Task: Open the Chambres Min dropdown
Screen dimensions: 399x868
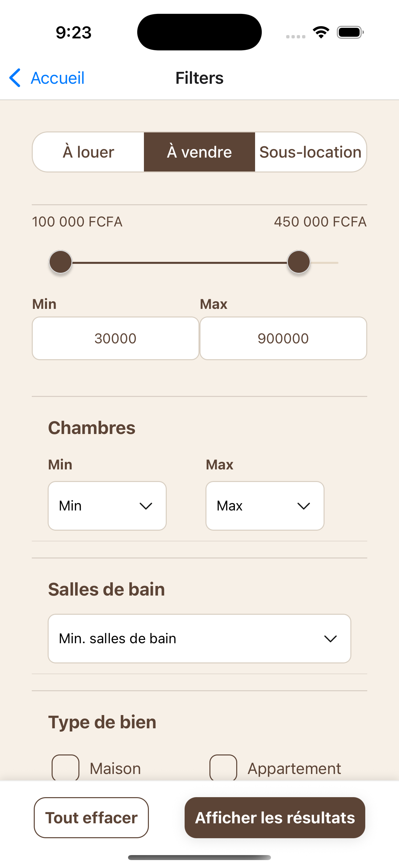Action: click(107, 506)
